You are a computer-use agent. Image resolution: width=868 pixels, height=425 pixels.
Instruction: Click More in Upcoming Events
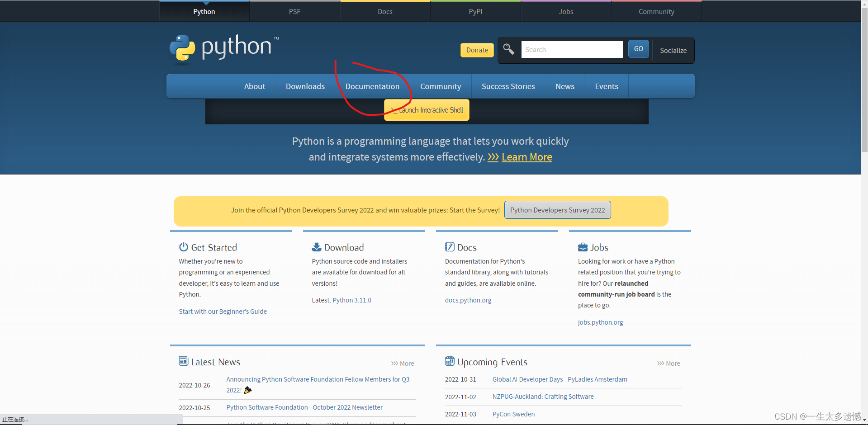669,364
